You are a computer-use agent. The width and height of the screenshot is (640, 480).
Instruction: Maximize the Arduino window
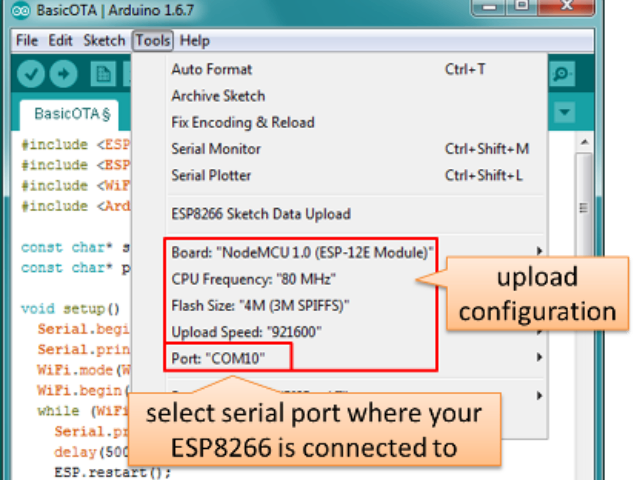pyautogui.click(x=521, y=7)
